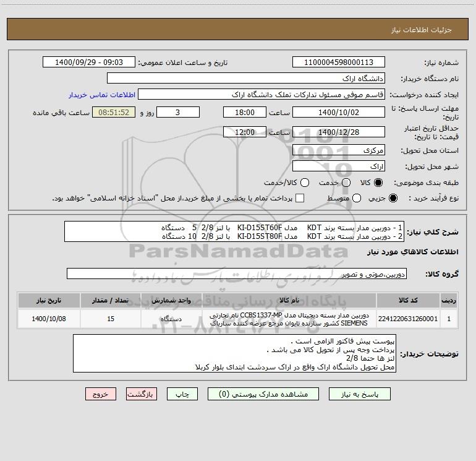Click the CCBS1337-MP goods name cell
The height and width of the screenshot is (461, 476).
pos(289,319)
